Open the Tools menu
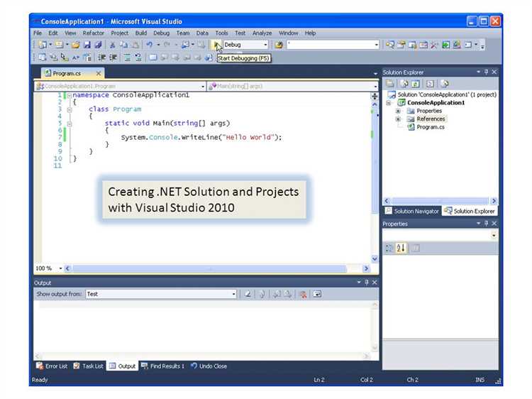The image size is (532, 399). tap(221, 33)
